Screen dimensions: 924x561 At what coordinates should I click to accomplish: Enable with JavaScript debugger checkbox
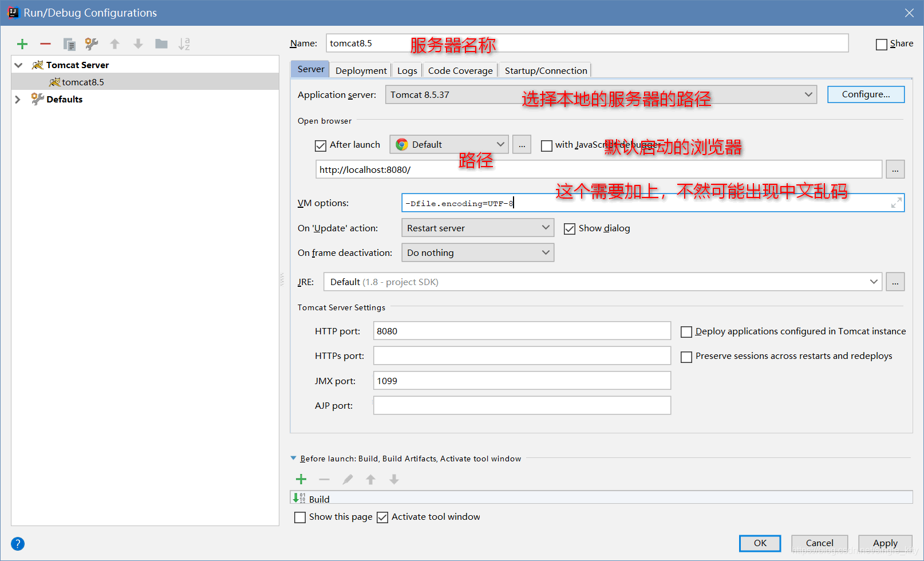coord(547,146)
